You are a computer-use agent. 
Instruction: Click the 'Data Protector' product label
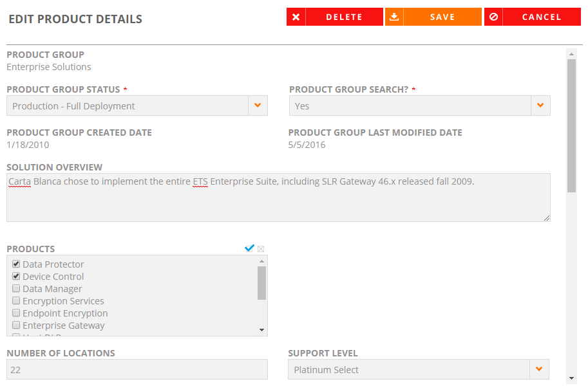[53, 264]
